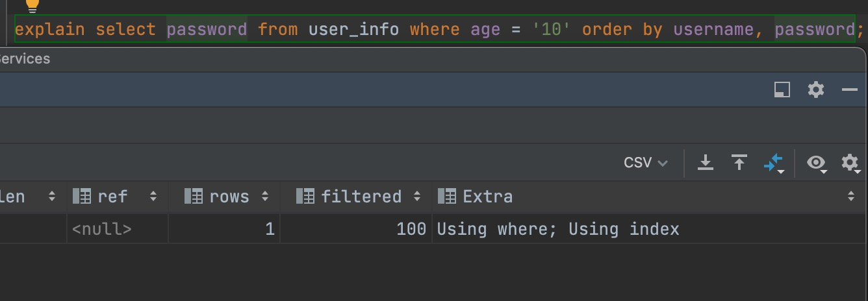
Task: Select the 'Using where; Using index' cell
Action: (558, 229)
